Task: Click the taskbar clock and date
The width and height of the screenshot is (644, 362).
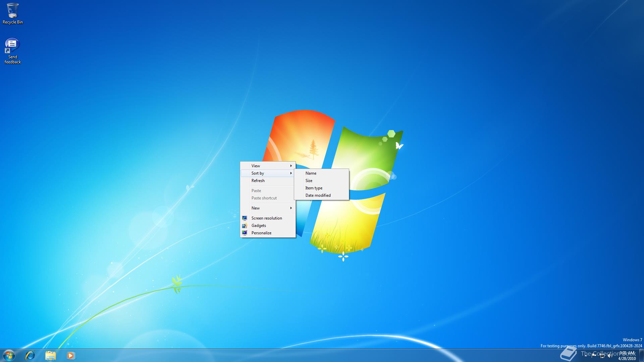Action: coord(627,356)
